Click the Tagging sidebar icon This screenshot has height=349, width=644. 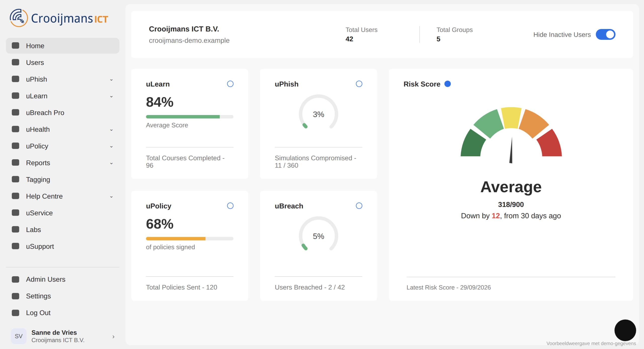coord(16,179)
